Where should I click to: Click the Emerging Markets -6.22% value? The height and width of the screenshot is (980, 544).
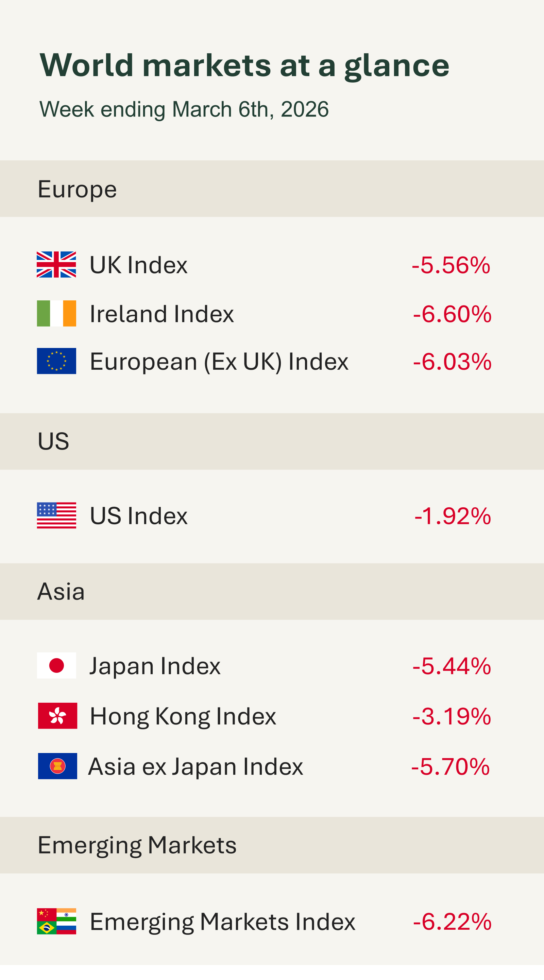[452, 922]
